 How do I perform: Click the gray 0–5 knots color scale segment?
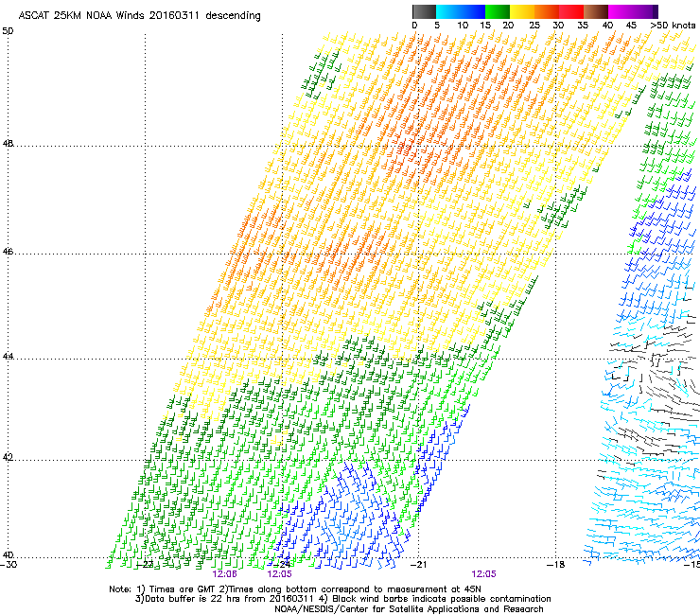pos(424,11)
